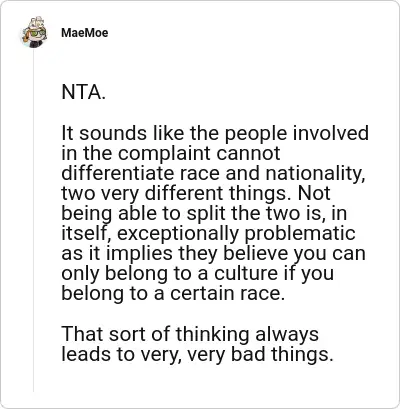
Task: Click the line 'That sort of thinking always'
Action: (x=190, y=334)
